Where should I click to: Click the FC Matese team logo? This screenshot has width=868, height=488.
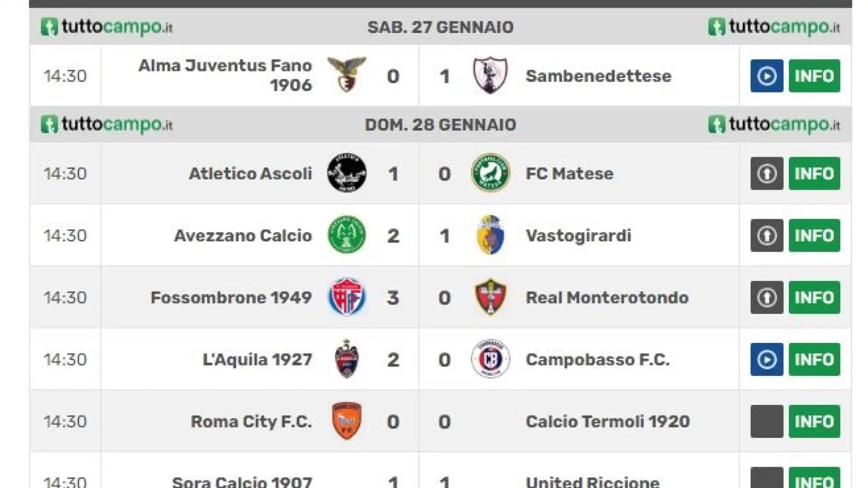[x=491, y=173]
